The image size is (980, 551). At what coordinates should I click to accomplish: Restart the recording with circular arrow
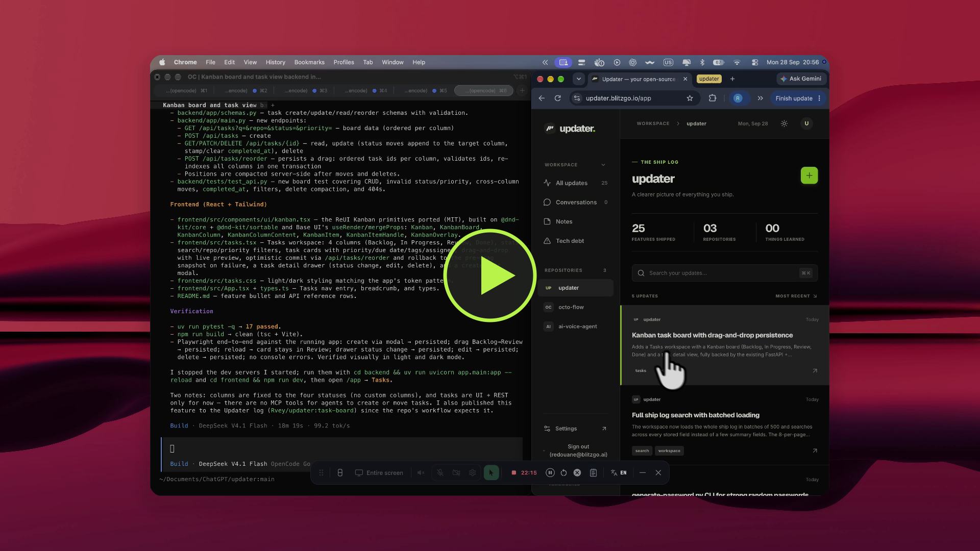point(563,473)
